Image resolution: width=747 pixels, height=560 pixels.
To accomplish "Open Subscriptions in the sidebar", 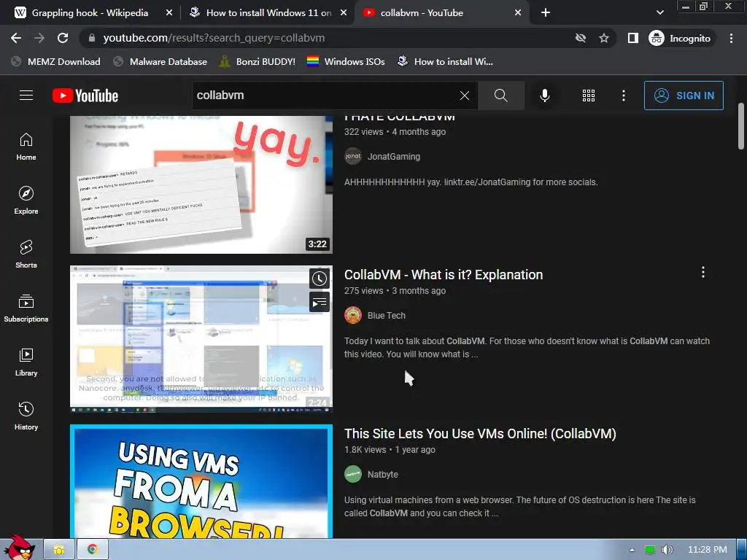I will point(26,308).
